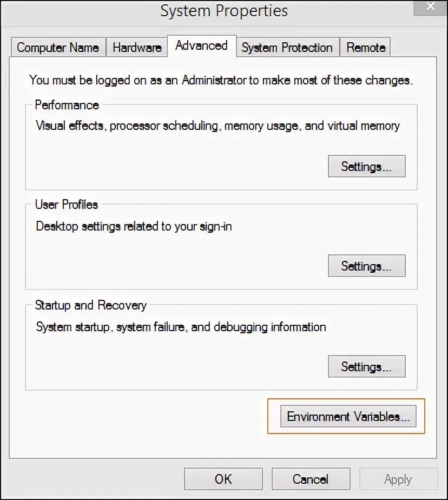Close the System Properties window
The width and height of the screenshot is (448, 500).
(431, 6)
